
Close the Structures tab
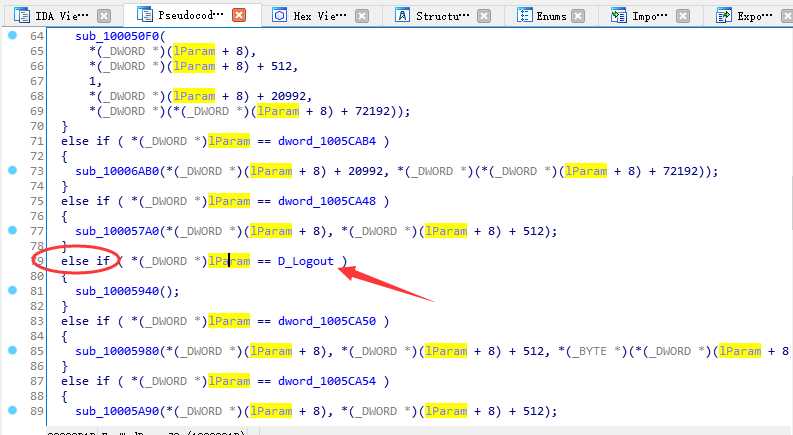(x=484, y=16)
